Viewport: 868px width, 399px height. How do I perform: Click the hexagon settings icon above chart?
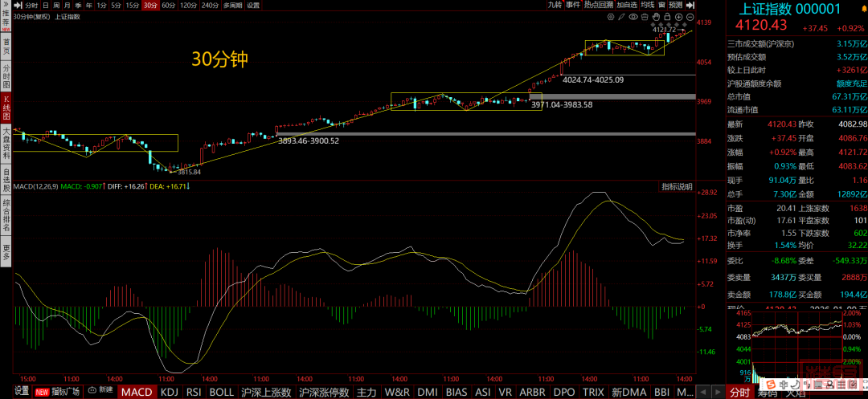[610, 16]
